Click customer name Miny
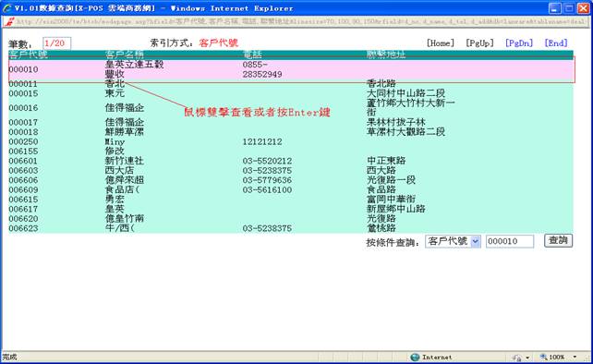The height and width of the screenshot is (364, 593). 115,142
